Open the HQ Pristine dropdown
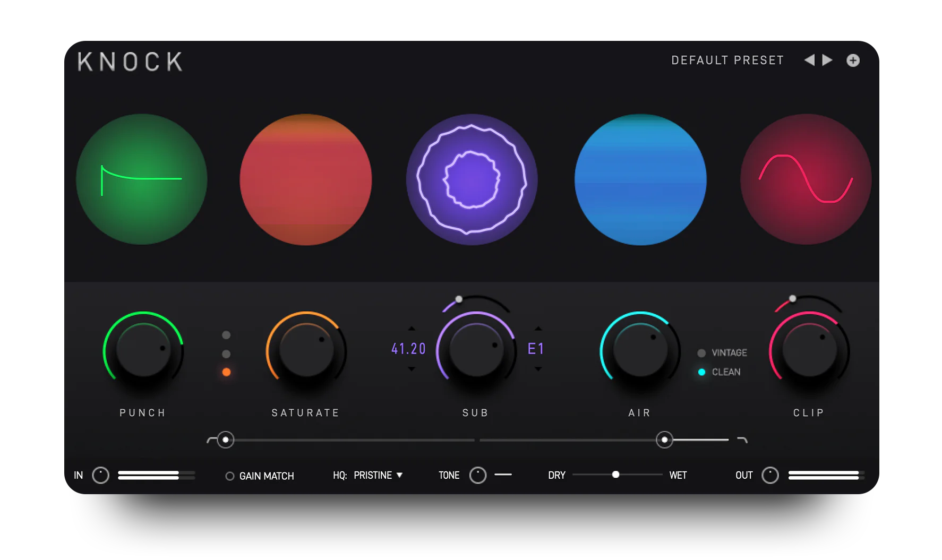 (378, 475)
